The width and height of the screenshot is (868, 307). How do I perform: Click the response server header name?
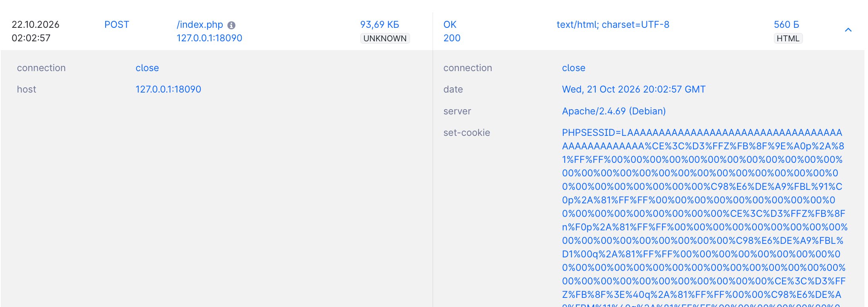pos(457,111)
